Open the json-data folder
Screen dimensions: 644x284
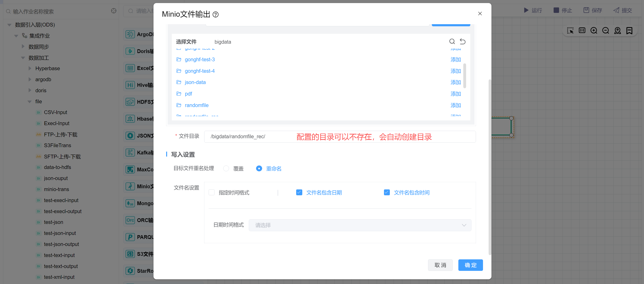pyautogui.click(x=195, y=82)
